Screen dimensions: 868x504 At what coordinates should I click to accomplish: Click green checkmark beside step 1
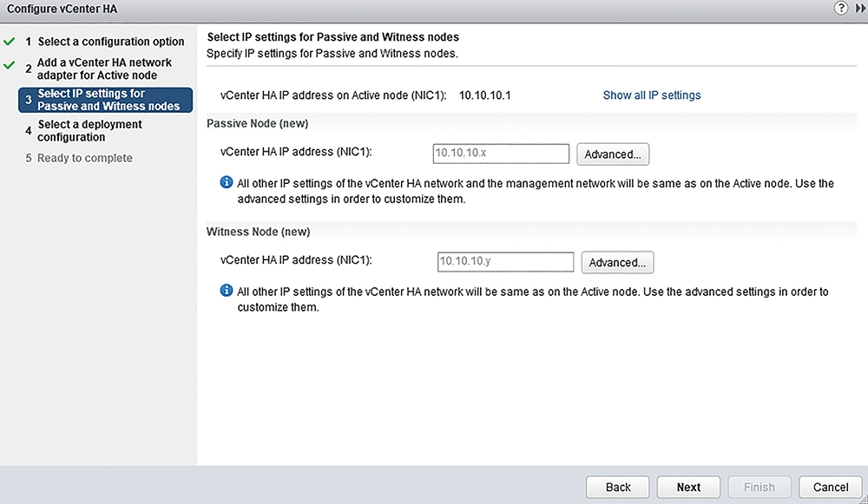click(10, 42)
